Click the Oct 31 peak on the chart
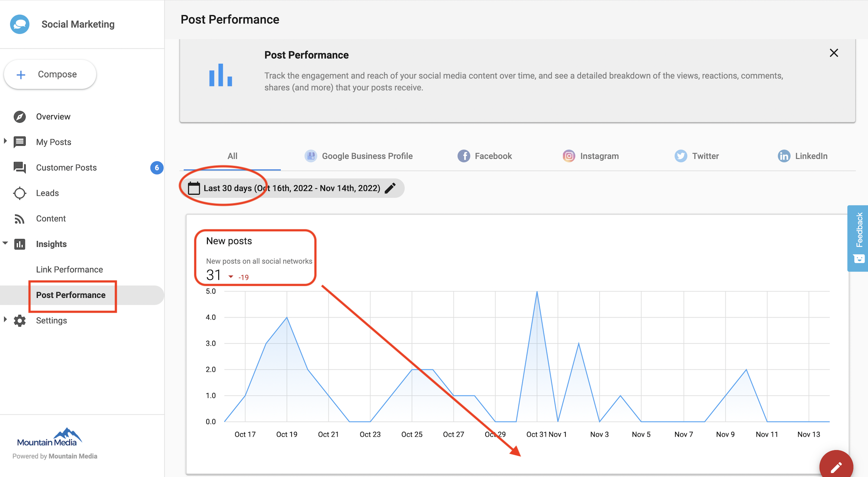Image resolution: width=868 pixels, height=477 pixels. pos(537,291)
